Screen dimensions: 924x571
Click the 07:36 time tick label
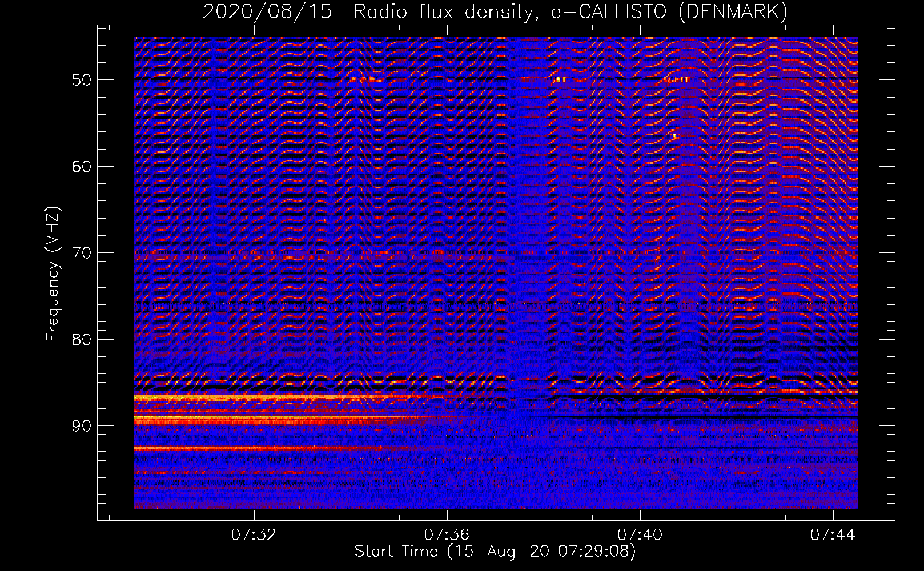(x=447, y=534)
